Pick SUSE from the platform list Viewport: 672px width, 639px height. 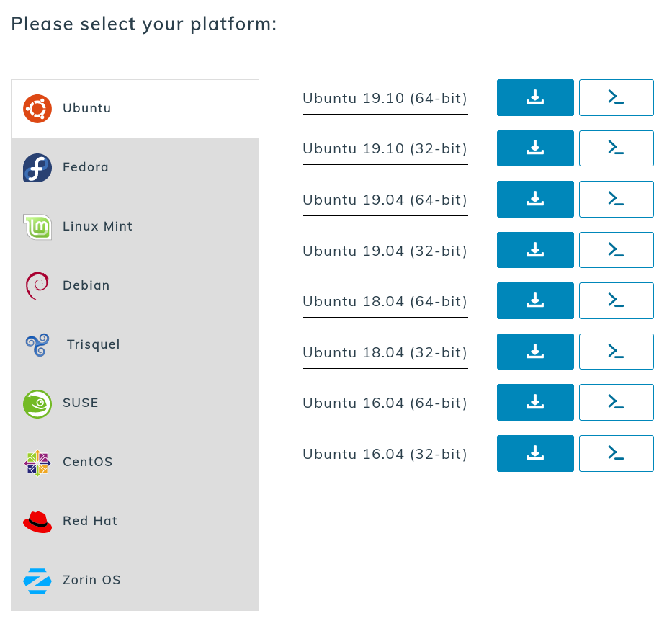135,403
